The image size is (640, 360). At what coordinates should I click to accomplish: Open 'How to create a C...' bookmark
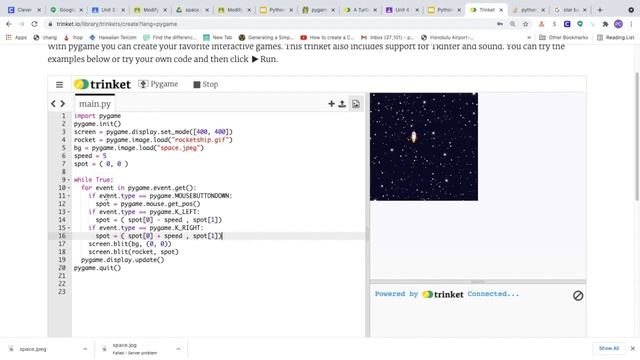coord(327,38)
